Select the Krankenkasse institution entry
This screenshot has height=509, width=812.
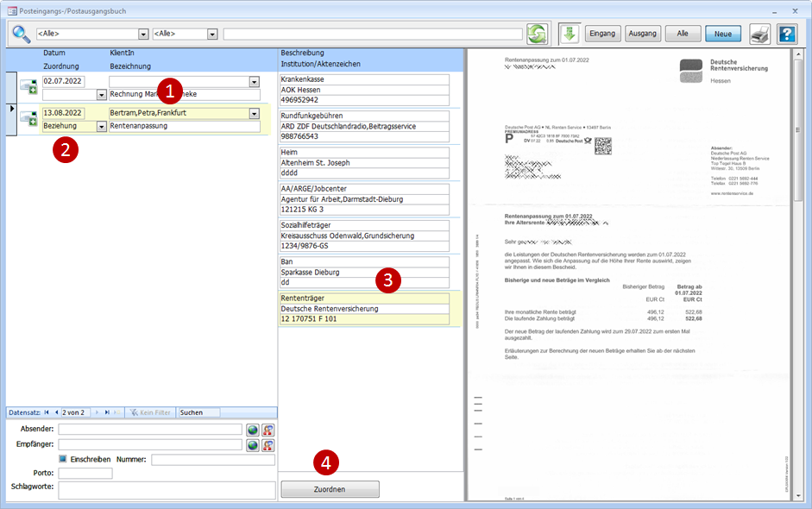(x=364, y=79)
